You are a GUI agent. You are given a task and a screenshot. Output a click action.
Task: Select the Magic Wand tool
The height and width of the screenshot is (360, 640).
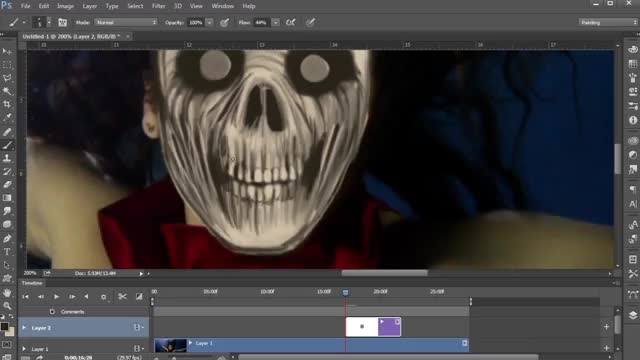(7, 91)
